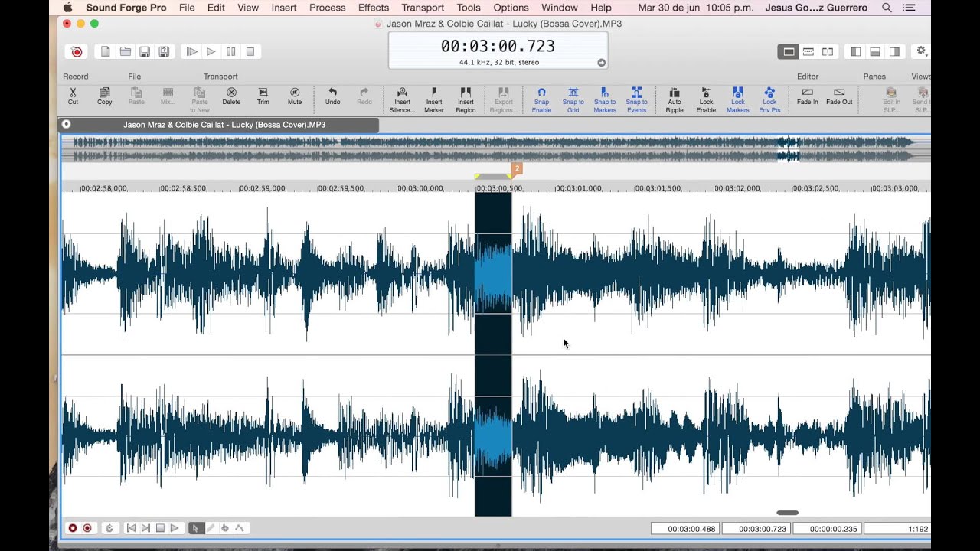Click orange marker 2 on the timeline
This screenshot has width=980, height=551.
click(x=517, y=168)
